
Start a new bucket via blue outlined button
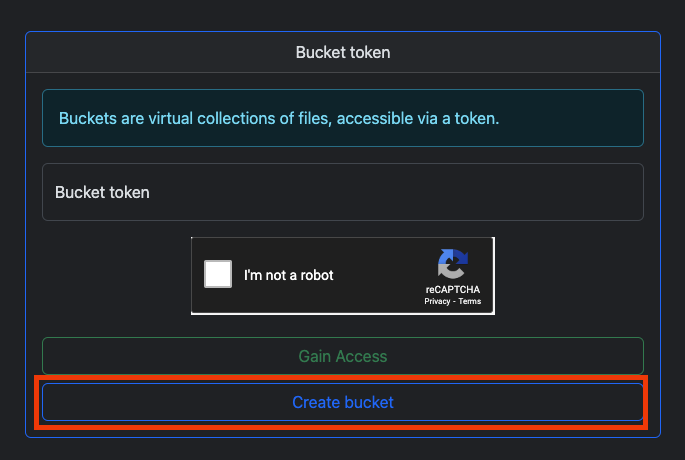click(343, 402)
